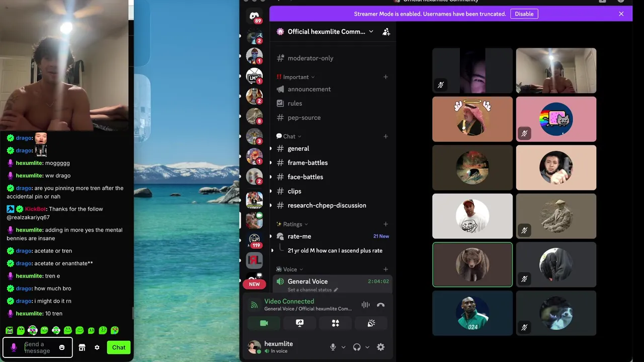Image resolution: width=644 pixels, height=362 pixels.
Task: Open the LMT server icon
Action: [x=254, y=75]
